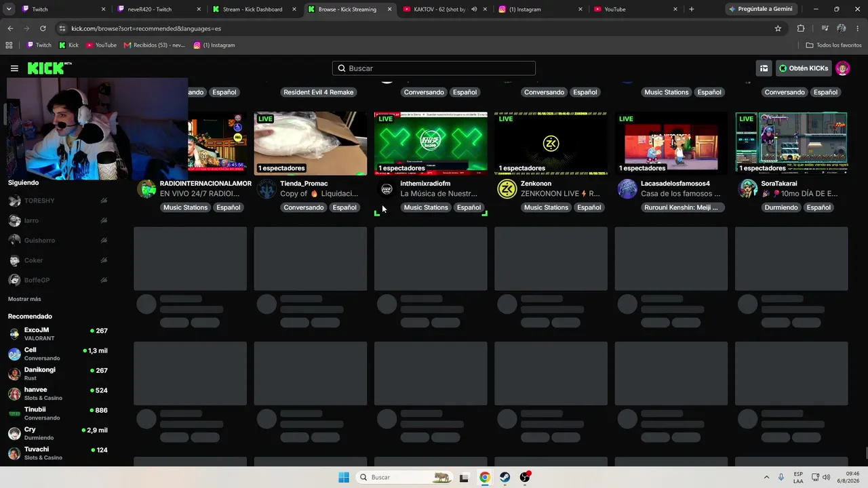The image size is (868, 488).
Task: Click the Obtén KICKs button
Action: 804,68
